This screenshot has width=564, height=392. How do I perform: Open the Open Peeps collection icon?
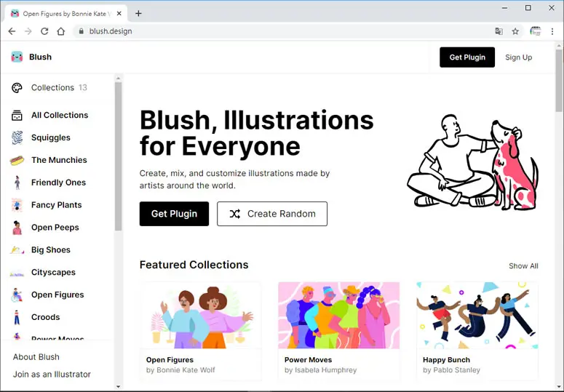pos(17,228)
